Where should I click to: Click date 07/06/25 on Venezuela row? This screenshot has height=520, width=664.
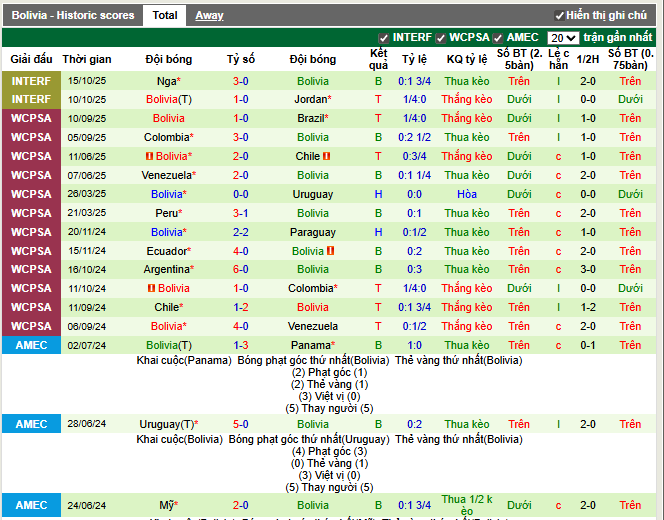coord(87,175)
